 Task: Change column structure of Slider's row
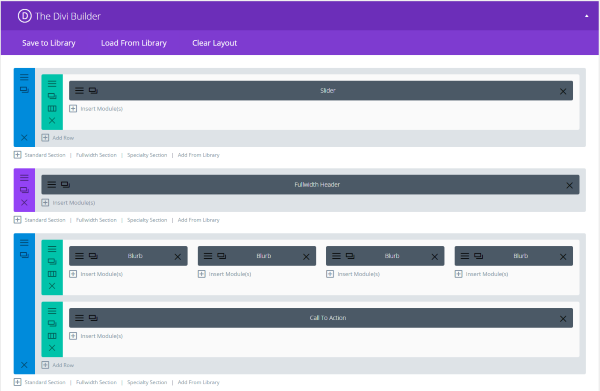[52, 109]
